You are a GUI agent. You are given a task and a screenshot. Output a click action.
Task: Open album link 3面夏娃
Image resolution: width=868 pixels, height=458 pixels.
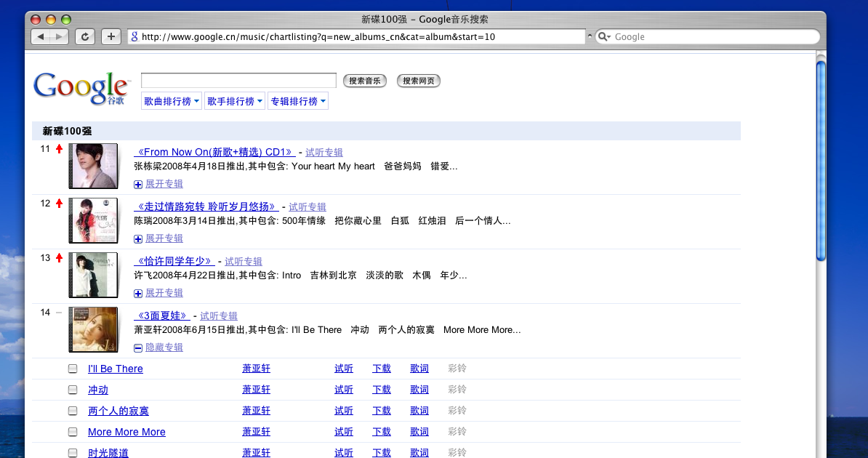162,316
